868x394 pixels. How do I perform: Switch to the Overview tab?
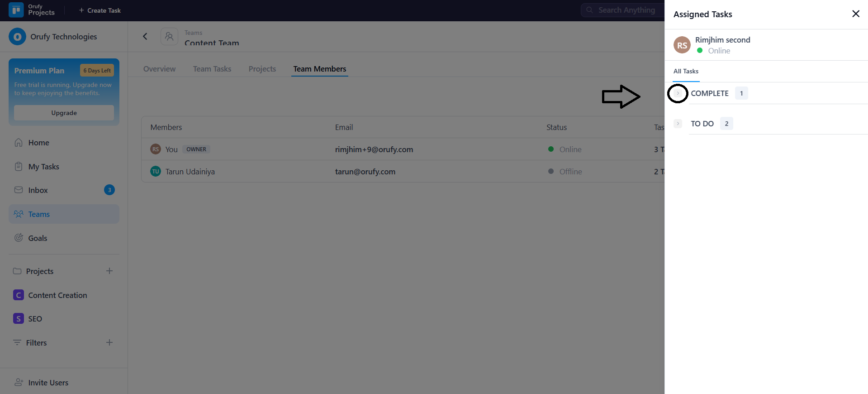pos(159,69)
